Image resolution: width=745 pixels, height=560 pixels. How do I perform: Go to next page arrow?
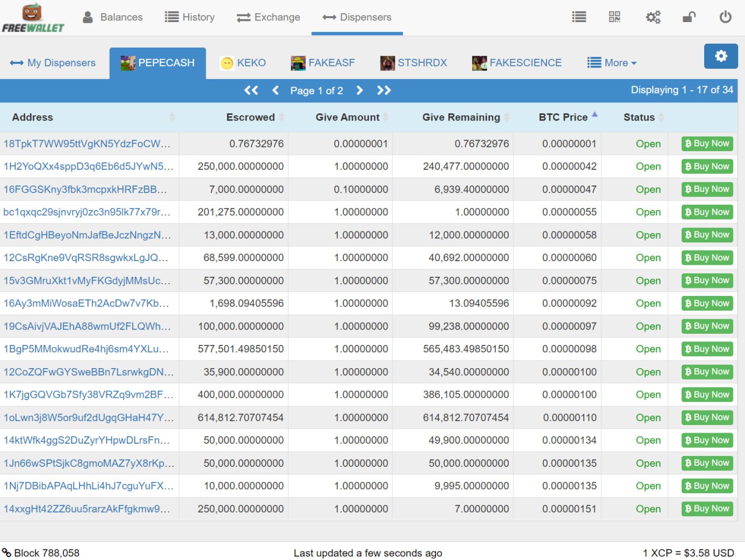(x=359, y=90)
